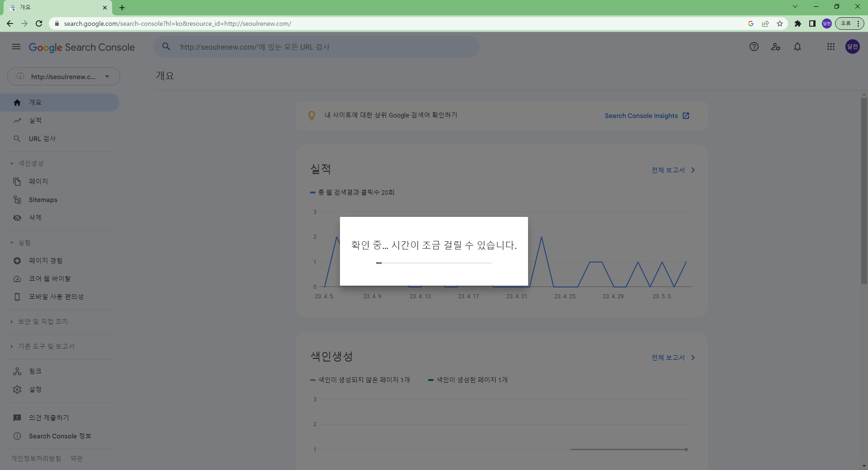Go to the 실적 performance report
Viewport: 868px width, 470px height.
35,121
